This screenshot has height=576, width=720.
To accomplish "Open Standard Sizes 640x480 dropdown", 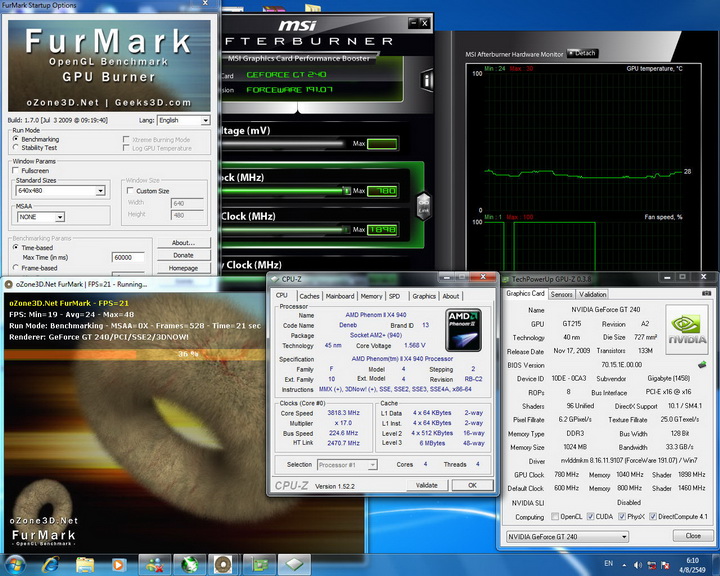I will click(61, 191).
